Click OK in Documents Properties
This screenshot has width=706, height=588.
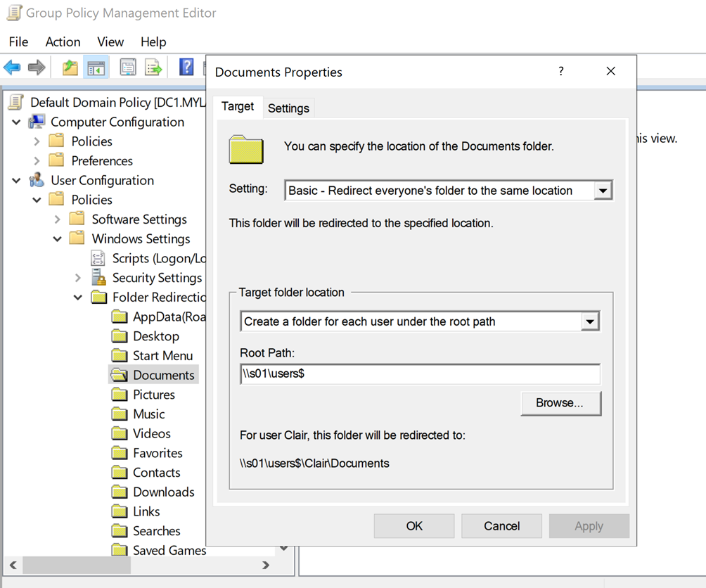(414, 525)
